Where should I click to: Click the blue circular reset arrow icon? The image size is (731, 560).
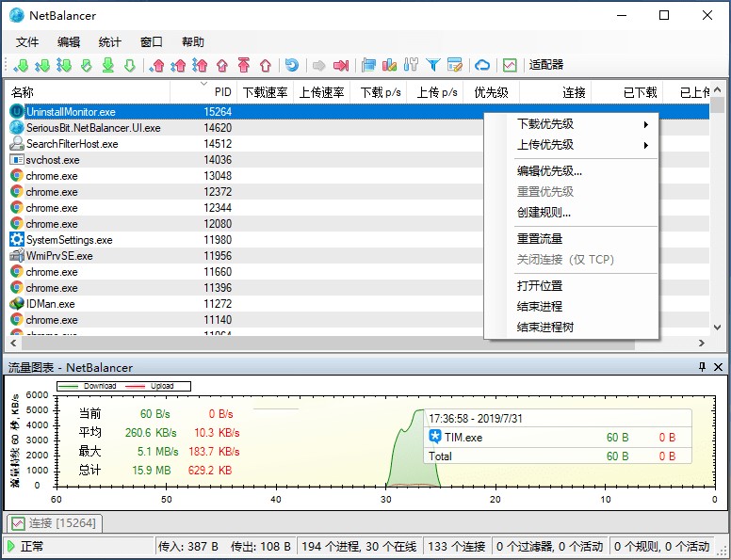click(x=292, y=65)
